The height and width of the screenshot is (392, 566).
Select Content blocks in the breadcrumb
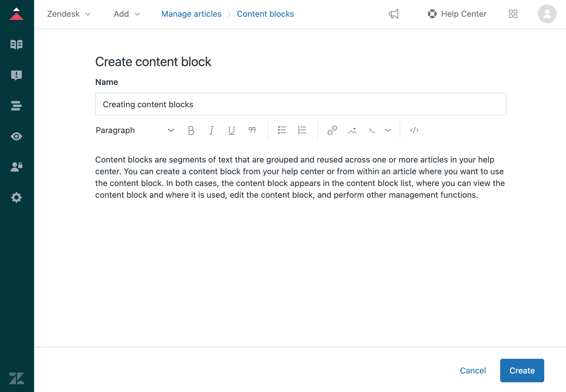point(265,14)
